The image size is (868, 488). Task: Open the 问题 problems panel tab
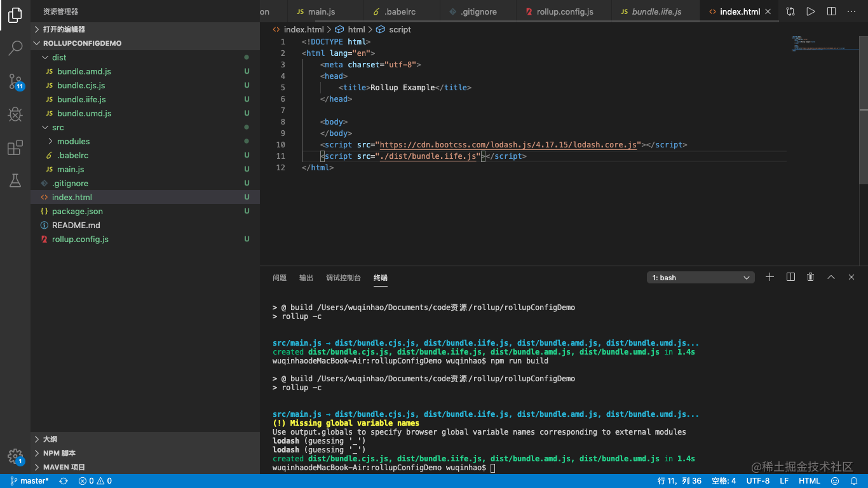pyautogui.click(x=280, y=278)
